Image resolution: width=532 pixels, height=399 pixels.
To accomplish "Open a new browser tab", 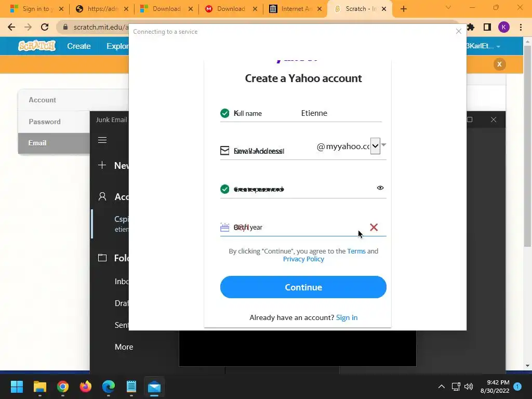I will tap(403, 9).
